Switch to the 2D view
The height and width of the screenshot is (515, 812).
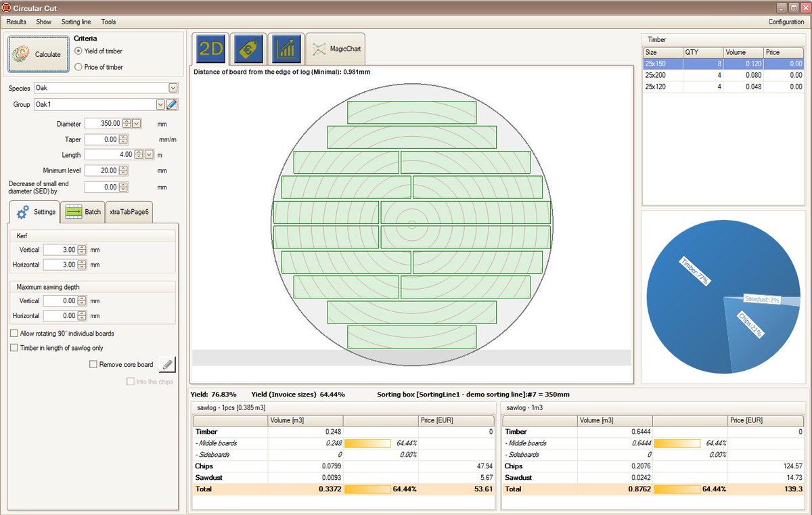click(x=211, y=48)
